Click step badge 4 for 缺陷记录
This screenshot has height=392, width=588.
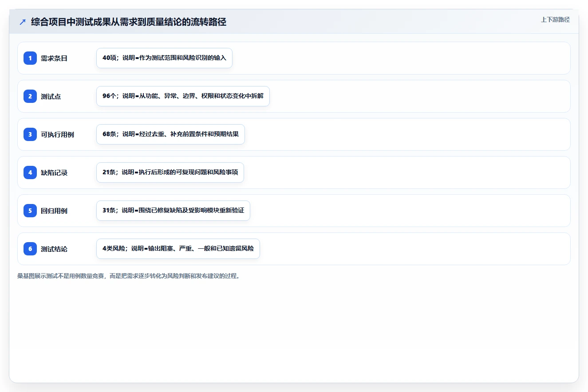(x=30, y=172)
